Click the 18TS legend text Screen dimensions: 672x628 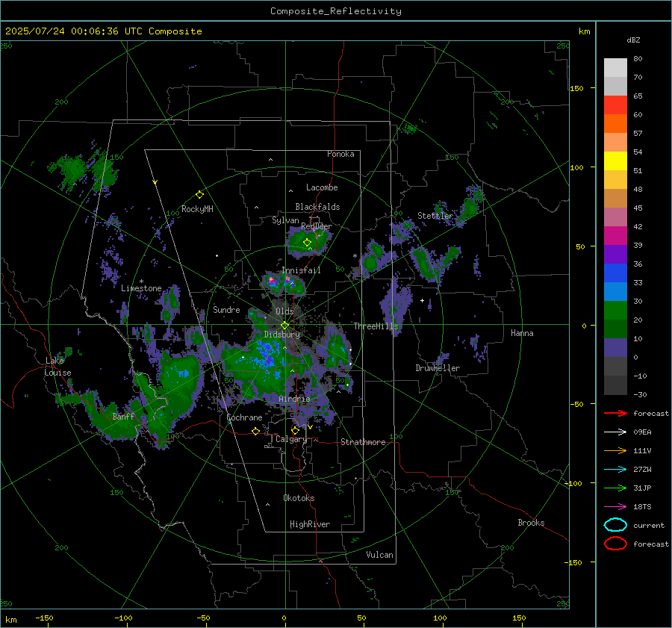[x=642, y=507]
